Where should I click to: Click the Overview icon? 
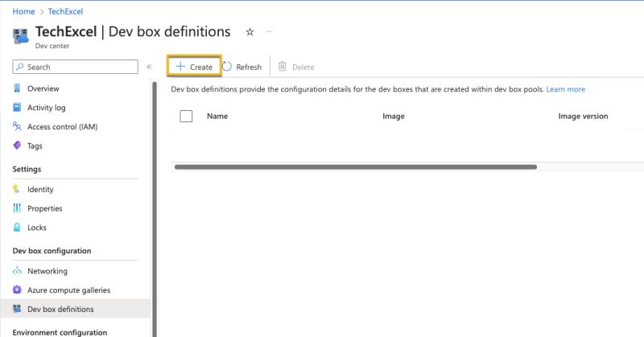pos(17,88)
